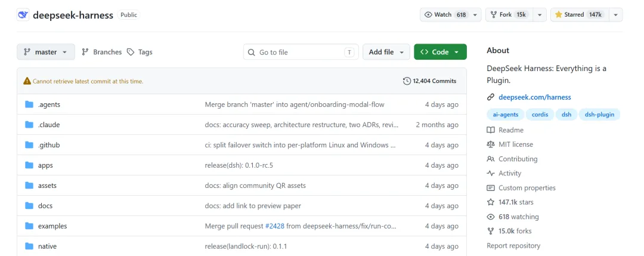Select the ai-agents topic tag
Viewport: 644px width, 256px height.
[506, 115]
